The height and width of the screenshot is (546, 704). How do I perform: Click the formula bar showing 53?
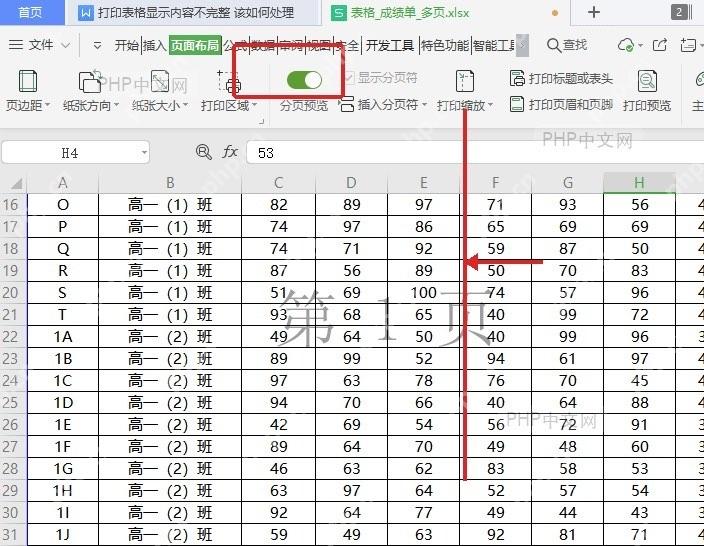coord(475,153)
